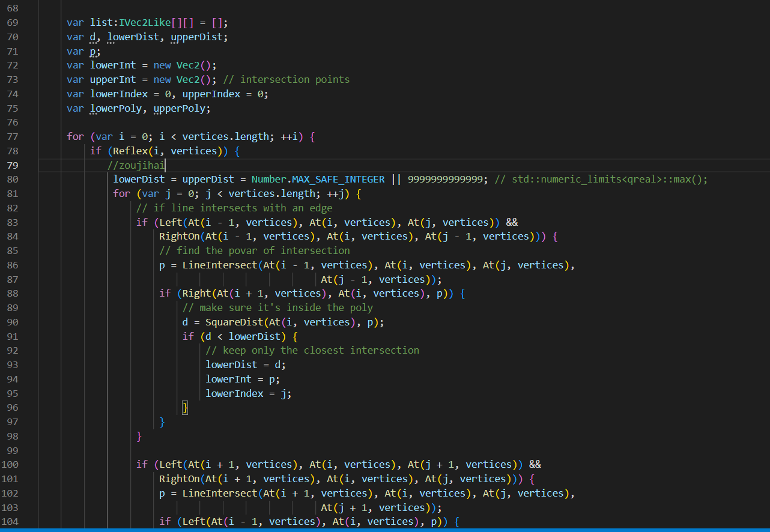Viewport: 770px width, 532px height.
Task: Click the Reflex function call on line 78
Action: pyautogui.click(x=131, y=151)
